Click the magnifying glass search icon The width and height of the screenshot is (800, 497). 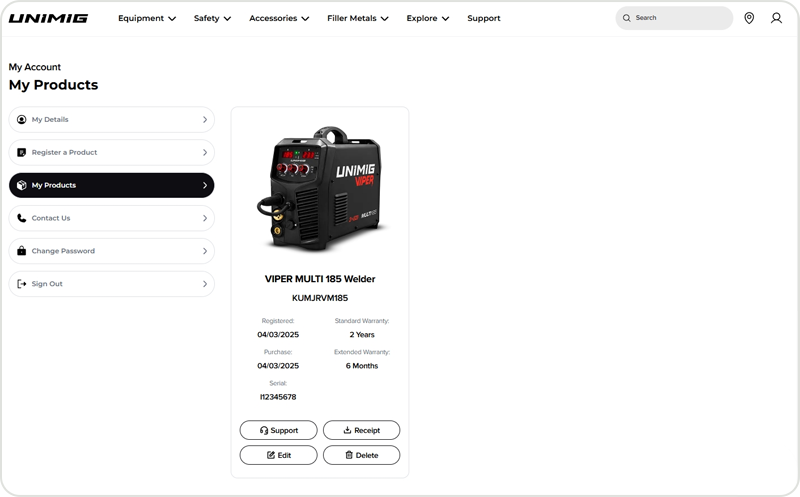(x=627, y=18)
